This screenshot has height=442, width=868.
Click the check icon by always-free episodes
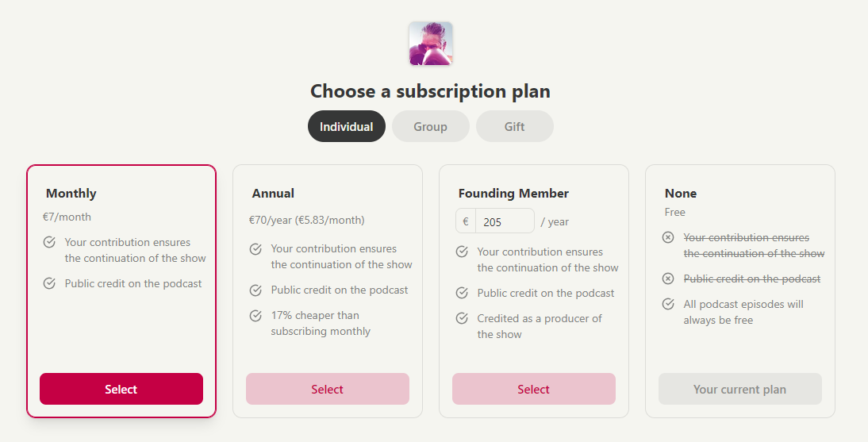(x=668, y=304)
